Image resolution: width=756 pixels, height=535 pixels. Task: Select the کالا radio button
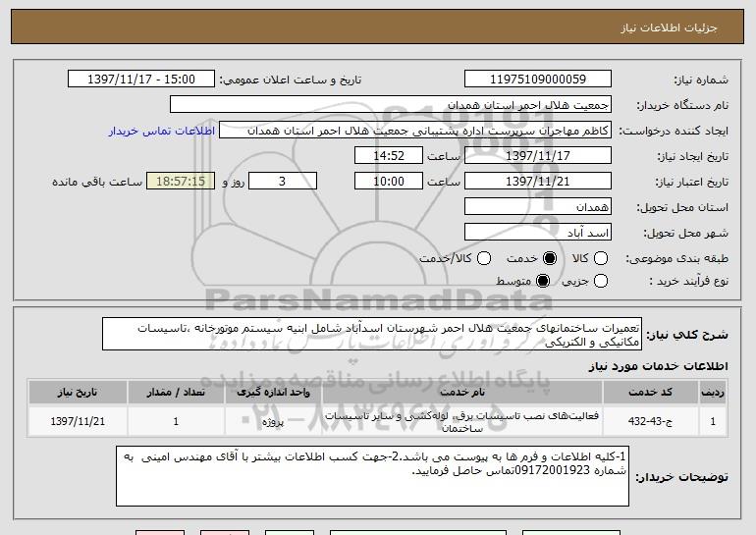(600, 258)
